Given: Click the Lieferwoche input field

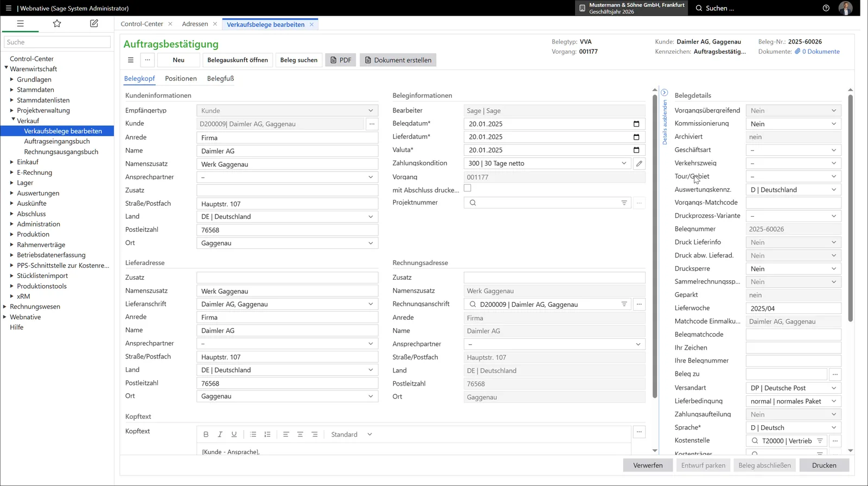Looking at the screenshot, I should (x=794, y=308).
